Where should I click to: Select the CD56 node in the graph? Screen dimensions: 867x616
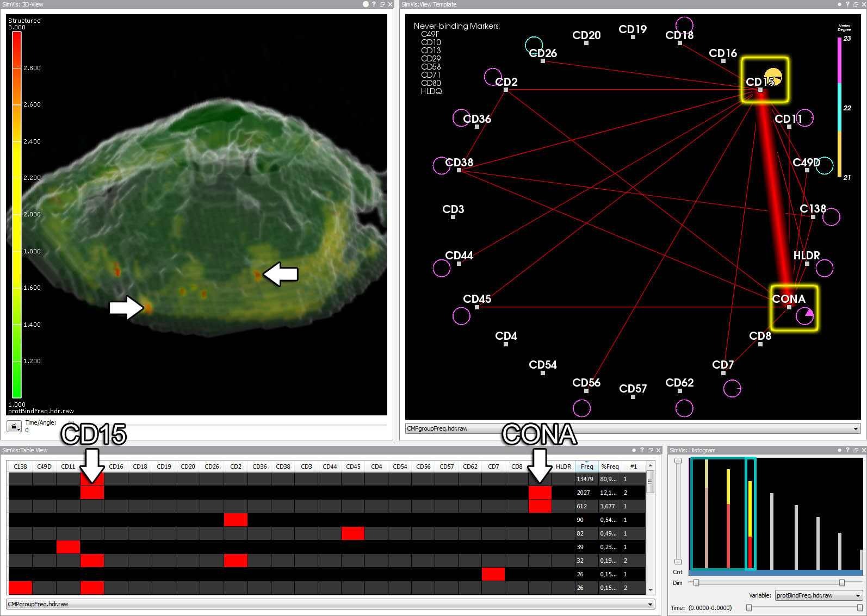(x=586, y=391)
